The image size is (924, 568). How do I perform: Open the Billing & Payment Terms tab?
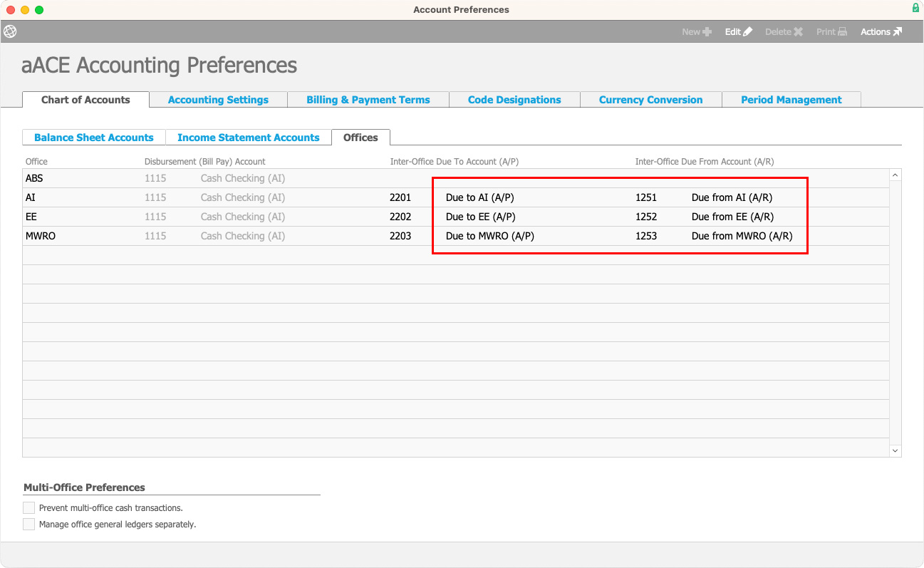(368, 100)
